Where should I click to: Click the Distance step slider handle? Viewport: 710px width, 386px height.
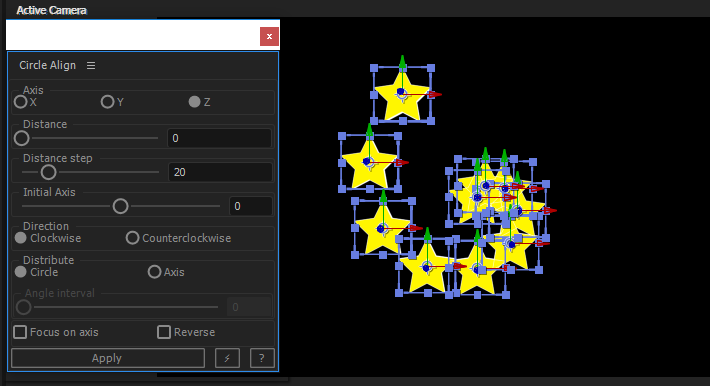48,172
